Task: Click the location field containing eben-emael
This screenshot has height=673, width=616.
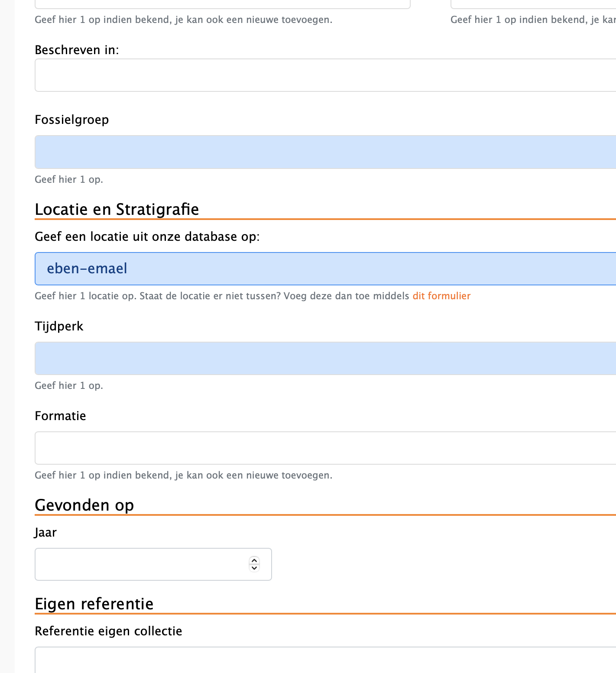Action: [325, 269]
